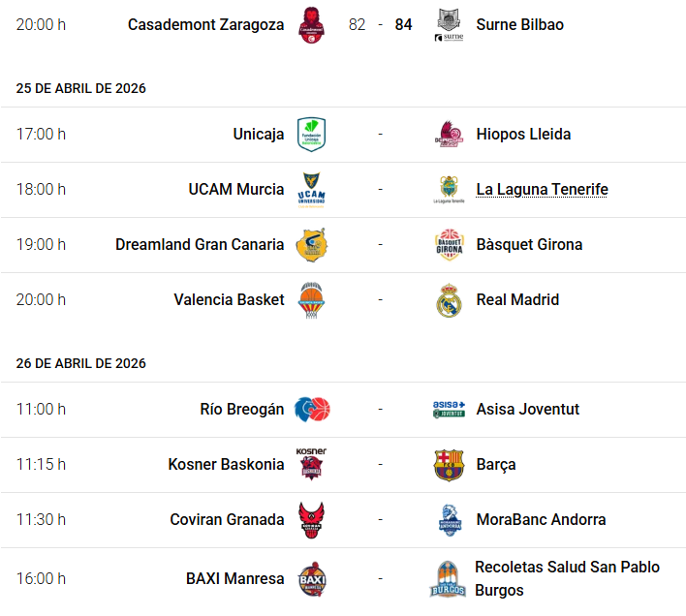
Task: Open the Hiopos Lleida team page
Action: [523, 135]
